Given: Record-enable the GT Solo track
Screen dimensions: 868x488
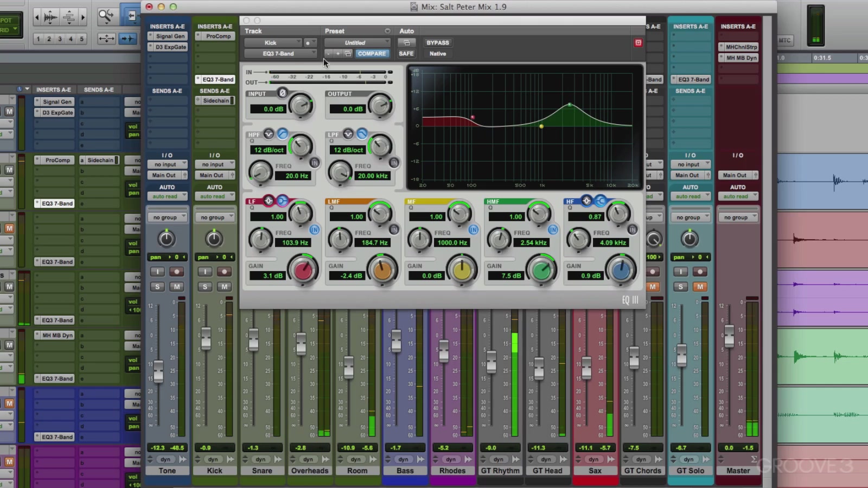Looking at the screenshot, I should pos(700,272).
